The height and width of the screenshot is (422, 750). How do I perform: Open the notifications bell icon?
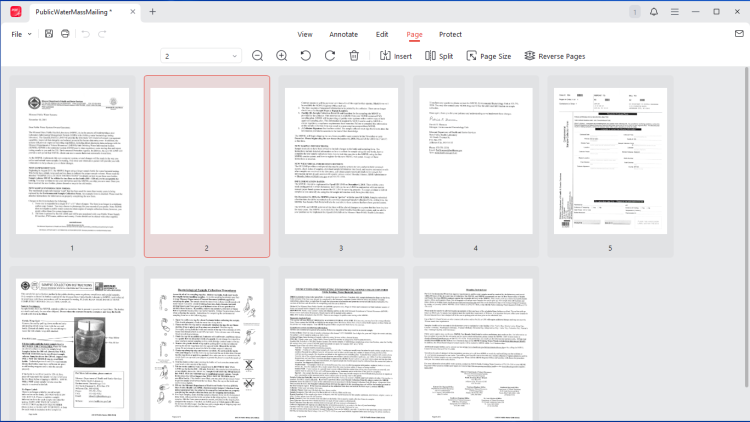click(x=654, y=11)
